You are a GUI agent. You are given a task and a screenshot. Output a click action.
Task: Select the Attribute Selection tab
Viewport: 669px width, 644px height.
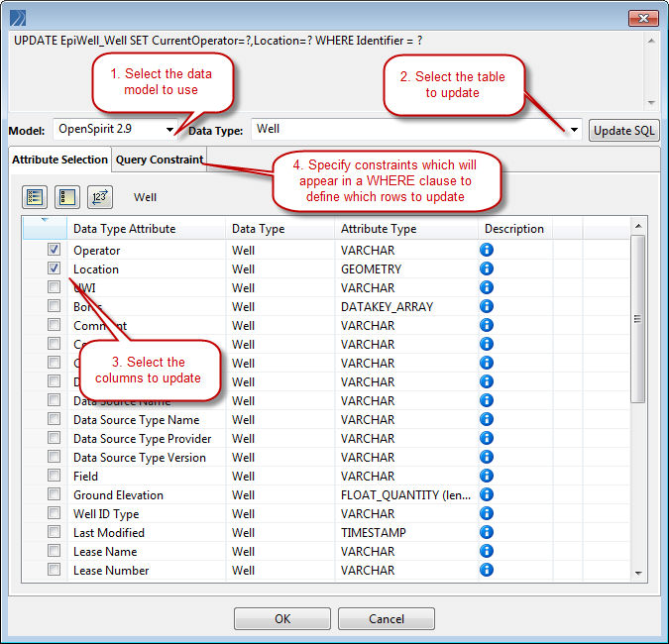(59, 160)
